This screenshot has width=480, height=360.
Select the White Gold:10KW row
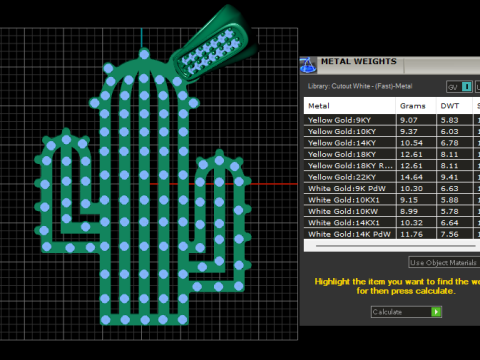coord(392,211)
